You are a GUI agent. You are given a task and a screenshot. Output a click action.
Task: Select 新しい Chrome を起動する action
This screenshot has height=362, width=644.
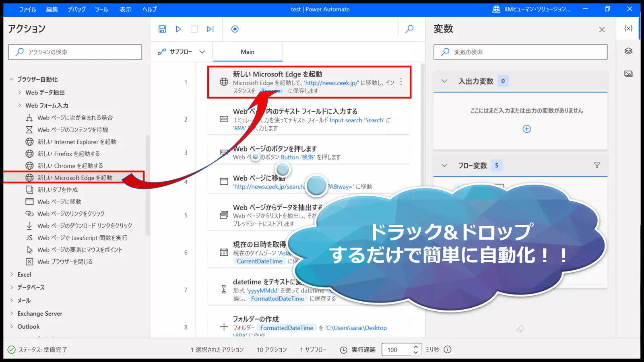click(x=70, y=166)
